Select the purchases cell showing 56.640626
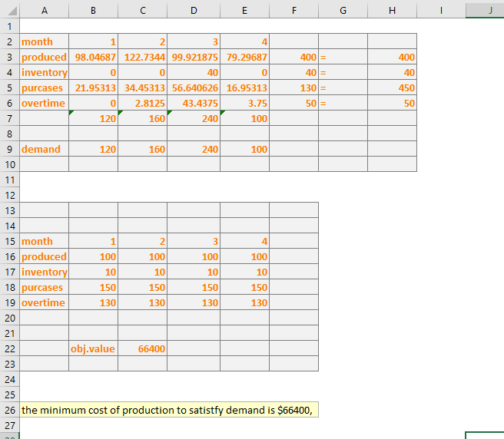Viewport: 504px width, 439px height. [x=193, y=87]
